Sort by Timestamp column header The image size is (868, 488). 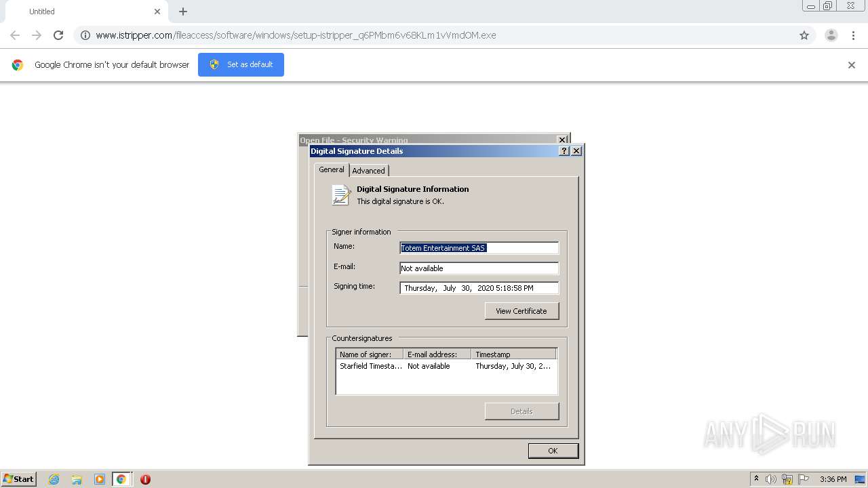point(513,354)
